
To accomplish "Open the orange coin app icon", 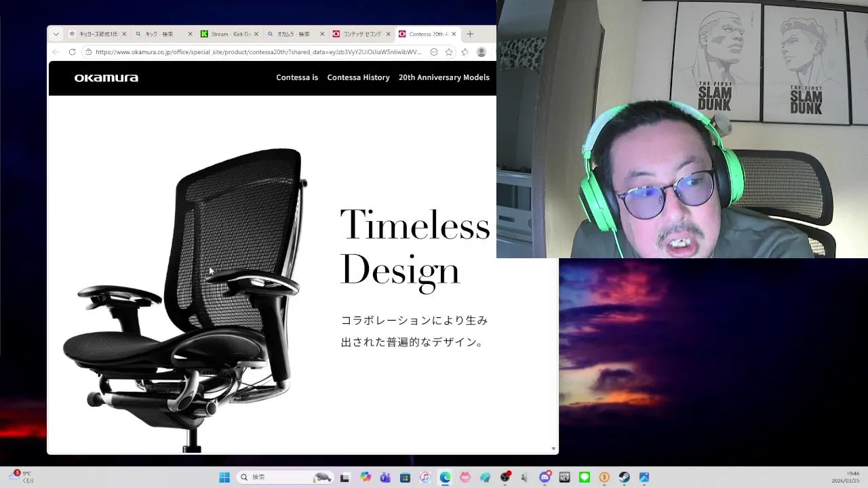I will [x=604, y=477].
